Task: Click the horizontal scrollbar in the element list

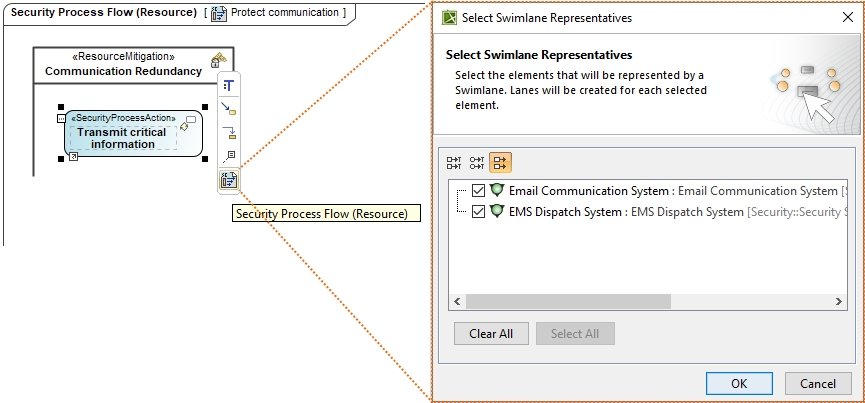Action: click(x=567, y=301)
